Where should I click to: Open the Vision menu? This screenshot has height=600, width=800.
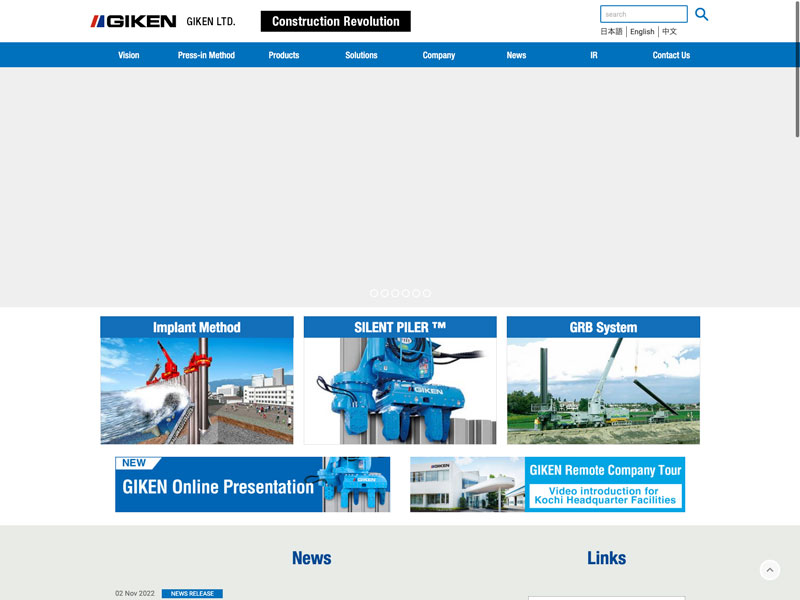point(129,55)
